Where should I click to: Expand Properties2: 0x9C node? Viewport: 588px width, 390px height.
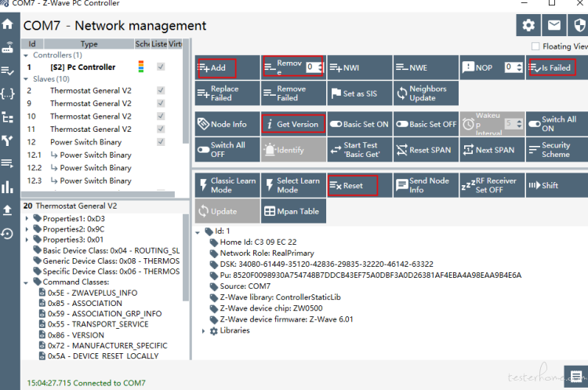tap(27, 229)
